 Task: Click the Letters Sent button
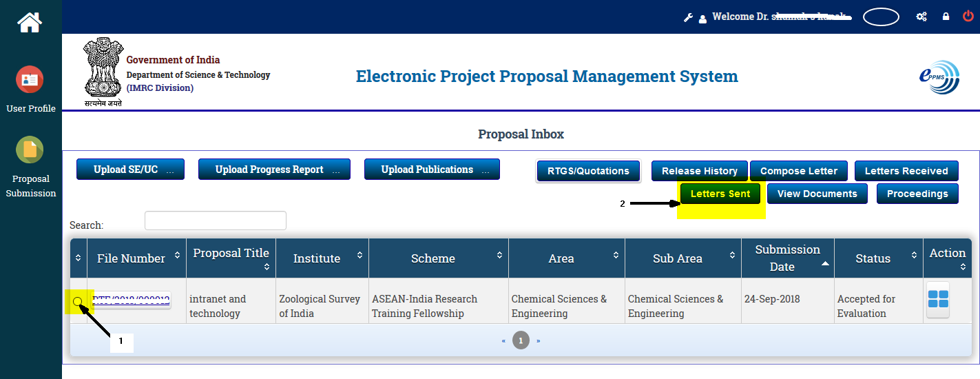pos(720,194)
